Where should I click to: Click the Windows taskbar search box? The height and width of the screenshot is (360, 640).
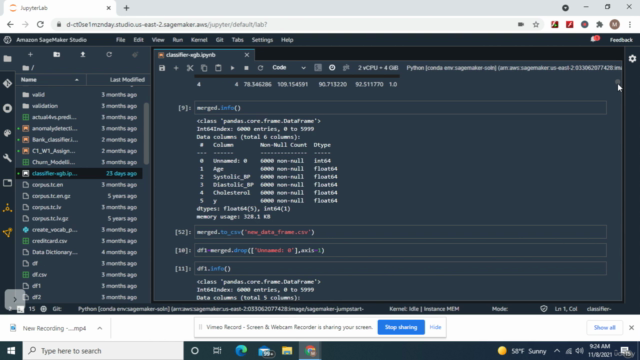tap(103, 351)
